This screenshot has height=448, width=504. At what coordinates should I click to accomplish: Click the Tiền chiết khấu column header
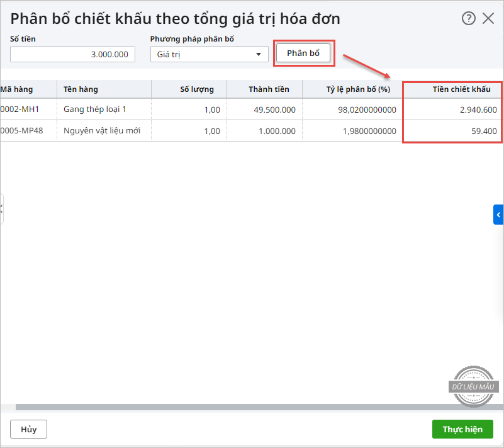461,89
